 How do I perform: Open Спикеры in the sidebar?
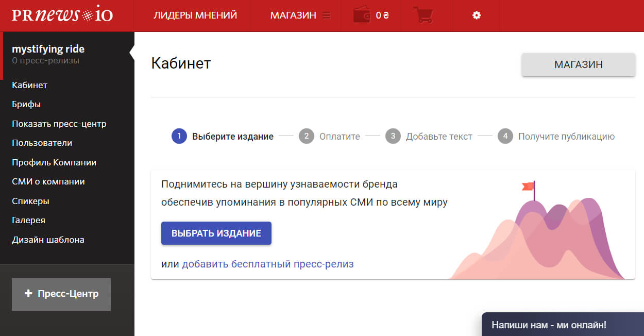pyautogui.click(x=30, y=201)
